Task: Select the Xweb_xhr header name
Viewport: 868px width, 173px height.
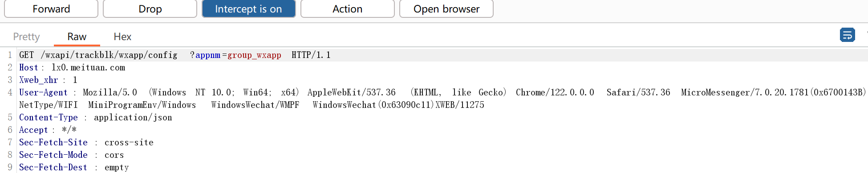Action: click(39, 80)
